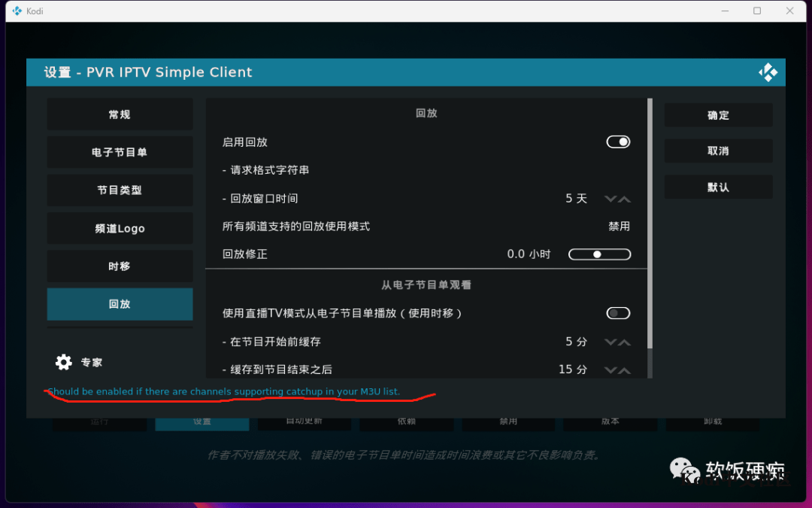This screenshot has height=508, width=812.
Task: Select the 常规 settings category
Action: [120, 114]
